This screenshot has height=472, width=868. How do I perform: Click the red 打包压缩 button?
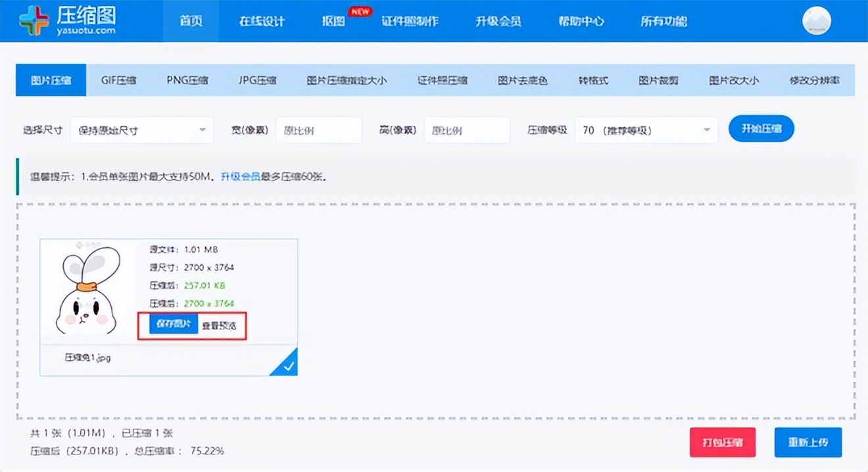[722, 442]
